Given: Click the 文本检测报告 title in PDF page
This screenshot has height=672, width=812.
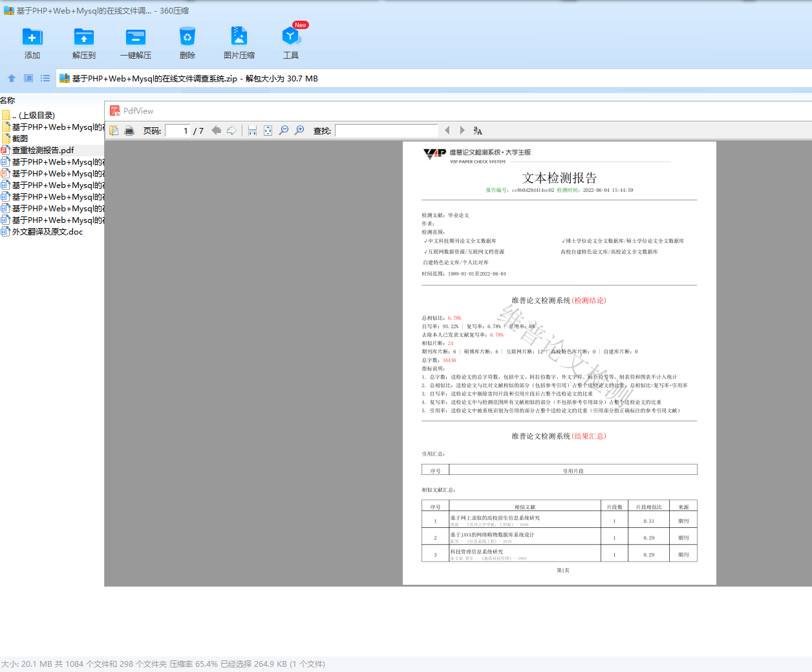Looking at the screenshot, I should point(559,178).
